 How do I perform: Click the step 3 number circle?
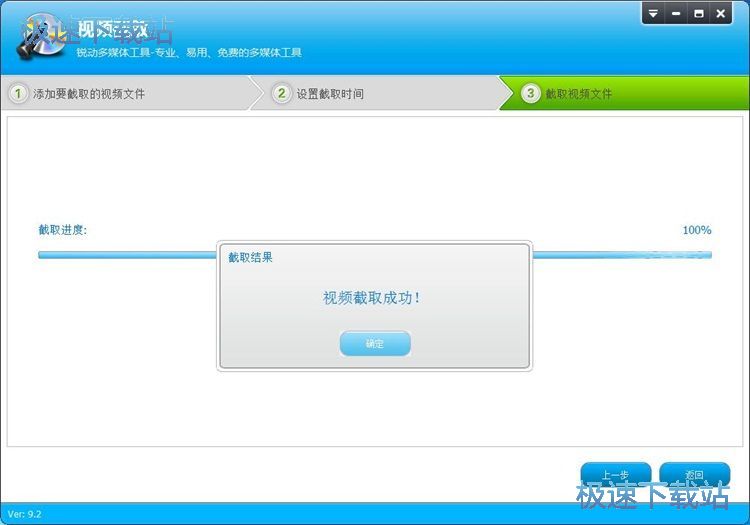530,93
